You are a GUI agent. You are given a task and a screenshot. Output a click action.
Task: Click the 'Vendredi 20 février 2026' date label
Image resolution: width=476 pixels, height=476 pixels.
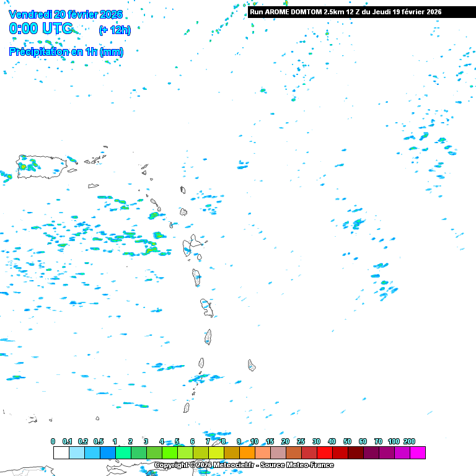click(66, 14)
